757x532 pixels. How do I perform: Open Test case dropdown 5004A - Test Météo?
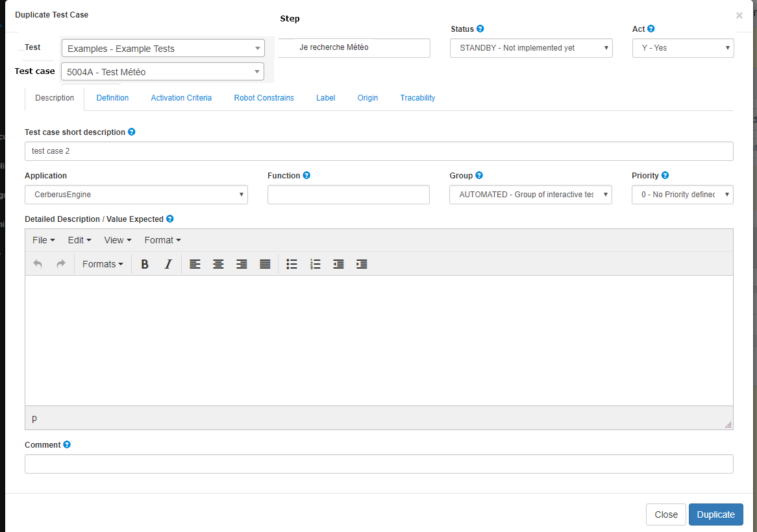[x=163, y=71]
